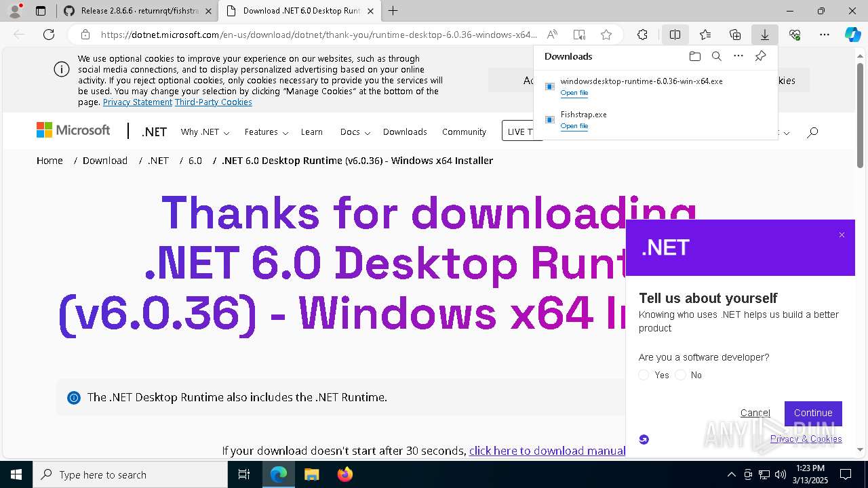Open the Privacy Statement link
Screen dimensions: 868x488
[138, 102]
